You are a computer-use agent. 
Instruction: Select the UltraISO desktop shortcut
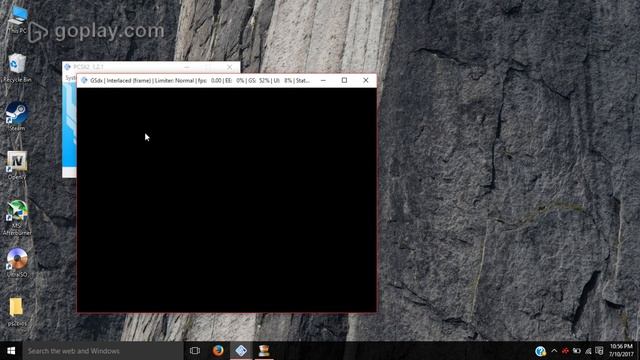click(x=17, y=262)
